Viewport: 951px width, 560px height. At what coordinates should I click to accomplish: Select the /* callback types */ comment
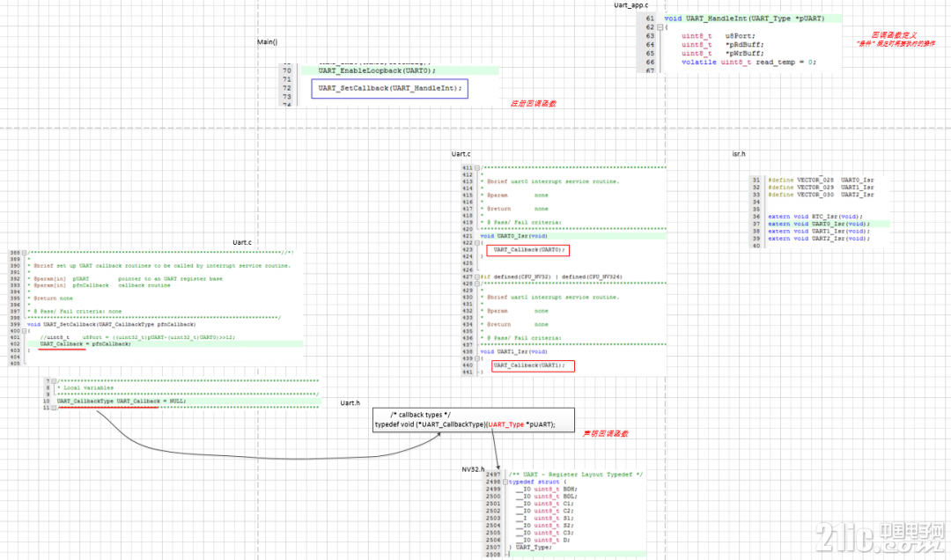(x=420, y=415)
